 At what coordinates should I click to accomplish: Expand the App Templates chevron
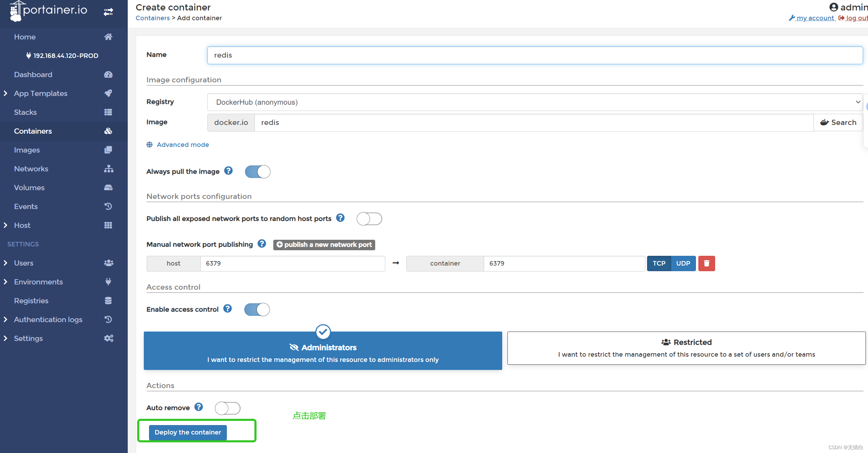[x=5, y=93]
